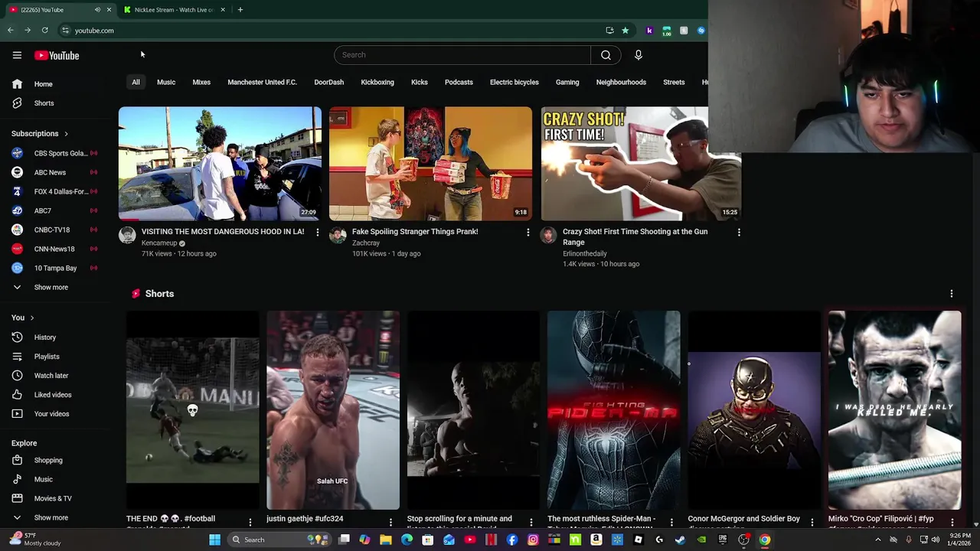Open ABC News subscription
980x551 pixels.
(54, 172)
